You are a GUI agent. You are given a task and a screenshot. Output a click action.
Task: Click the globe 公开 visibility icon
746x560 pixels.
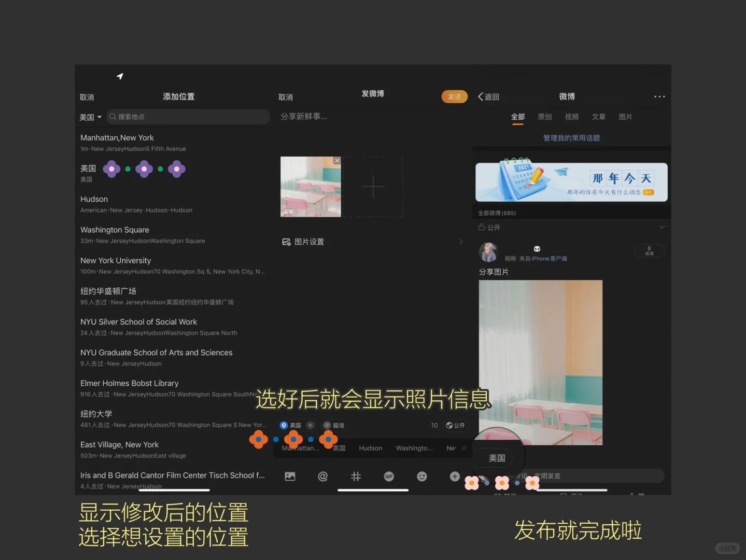pos(449,425)
